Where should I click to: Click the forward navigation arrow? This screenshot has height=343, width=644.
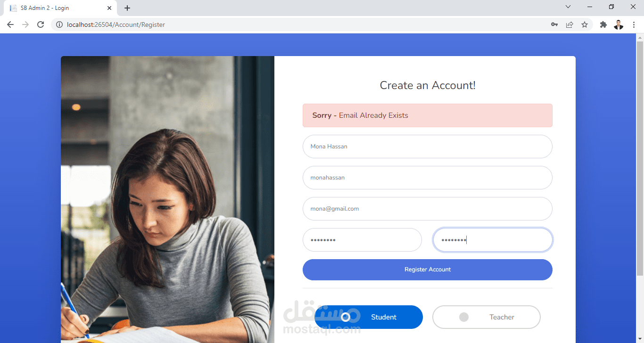coord(25,24)
